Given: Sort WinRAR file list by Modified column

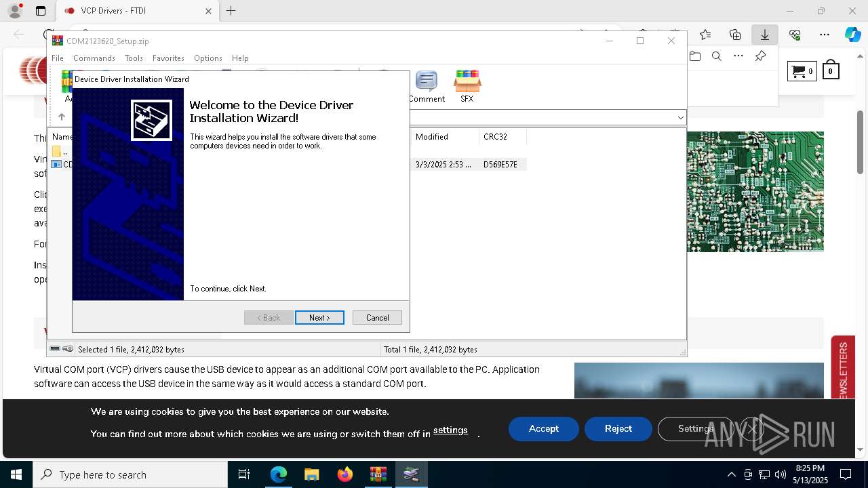Looking at the screenshot, I should (x=445, y=137).
